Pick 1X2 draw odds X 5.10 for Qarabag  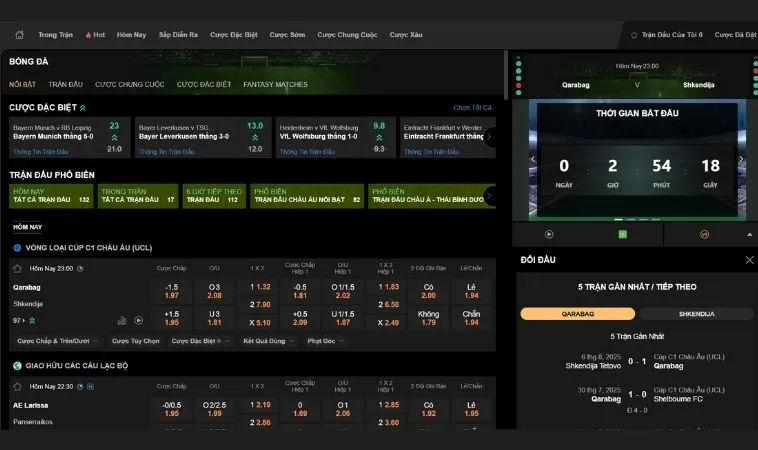[x=260, y=323]
